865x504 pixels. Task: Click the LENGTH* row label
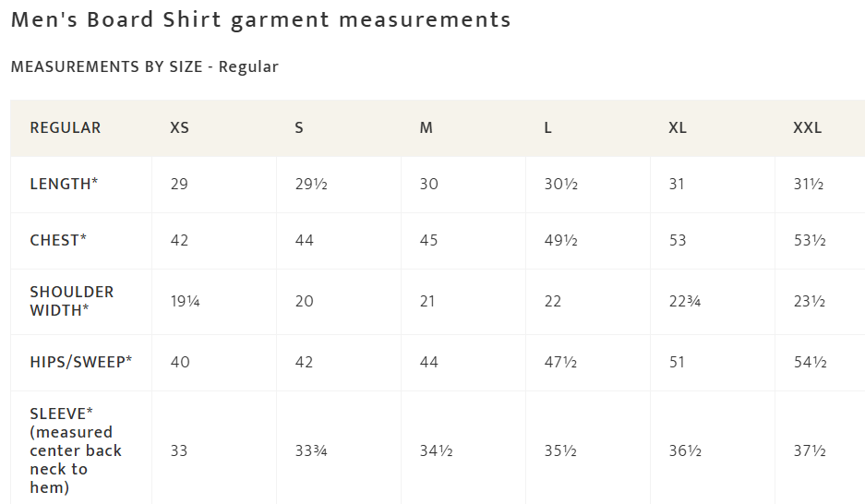[64, 184]
